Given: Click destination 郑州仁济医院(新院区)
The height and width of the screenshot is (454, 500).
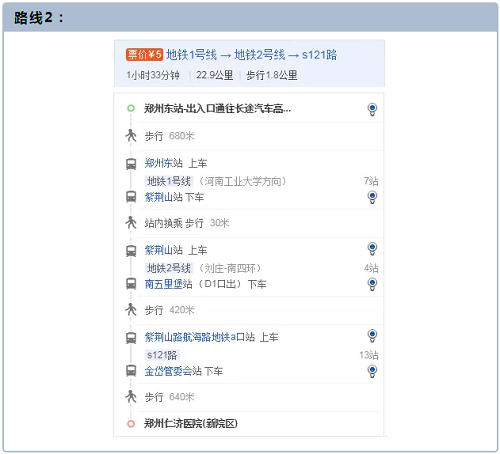Looking at the screenshot, I should tap(191, 424).
